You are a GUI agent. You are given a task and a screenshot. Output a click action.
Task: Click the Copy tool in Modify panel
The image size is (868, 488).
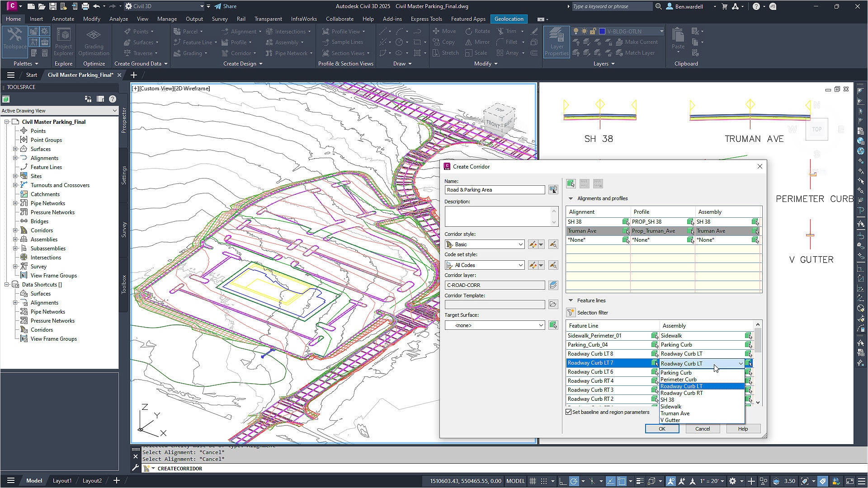point(444,42)
